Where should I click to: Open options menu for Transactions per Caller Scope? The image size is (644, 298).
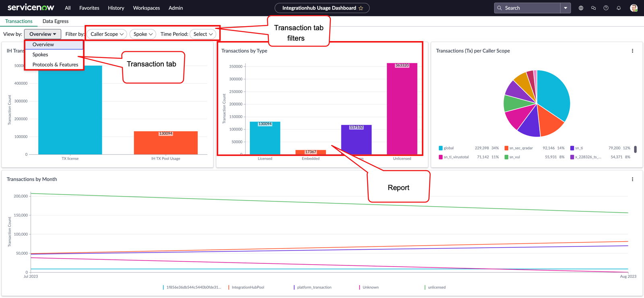632,51
